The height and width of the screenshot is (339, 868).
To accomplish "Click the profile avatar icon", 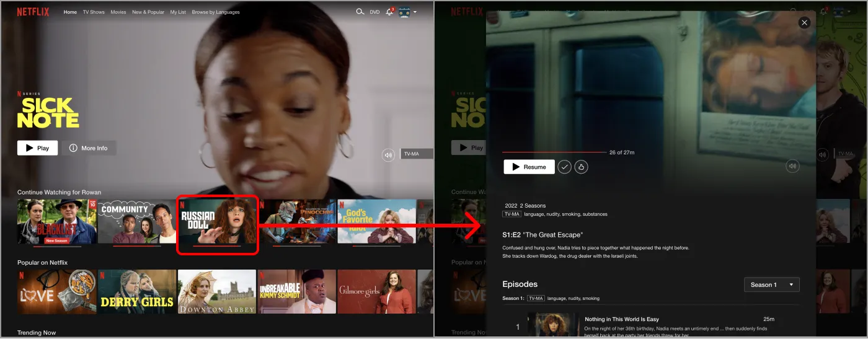I will (404, 12).
